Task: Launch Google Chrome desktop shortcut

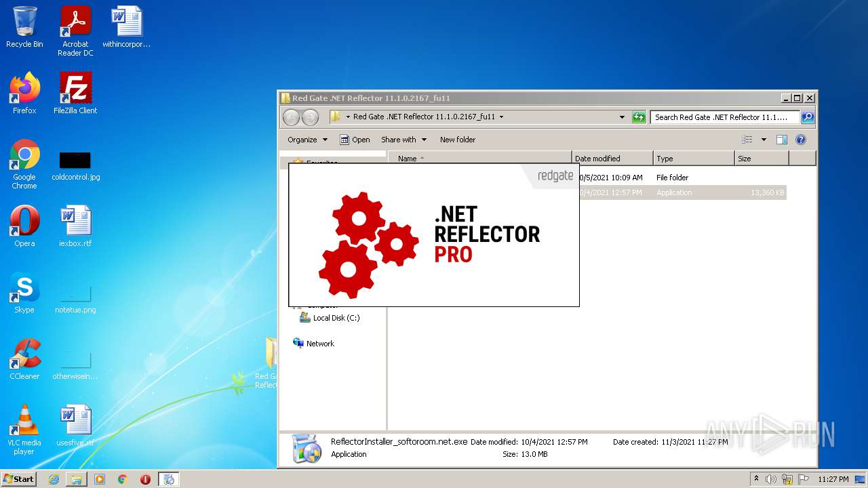Action: point(24,164)
